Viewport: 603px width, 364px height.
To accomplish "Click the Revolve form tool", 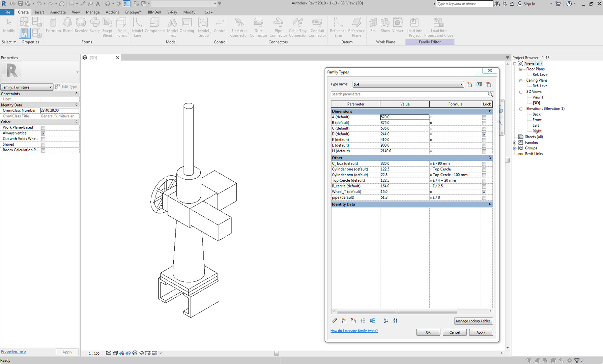I will pos(81,26).
